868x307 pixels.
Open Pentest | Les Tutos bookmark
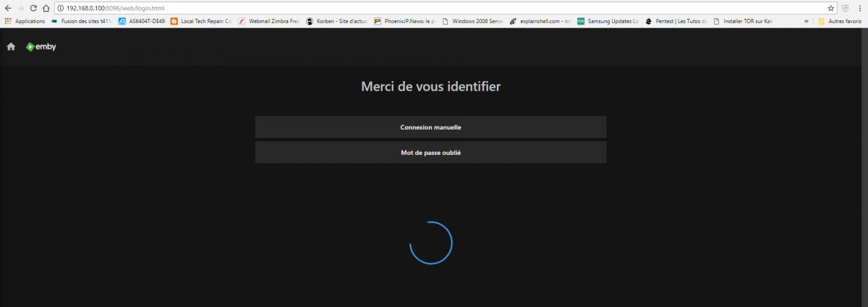[x=676, y=21]
